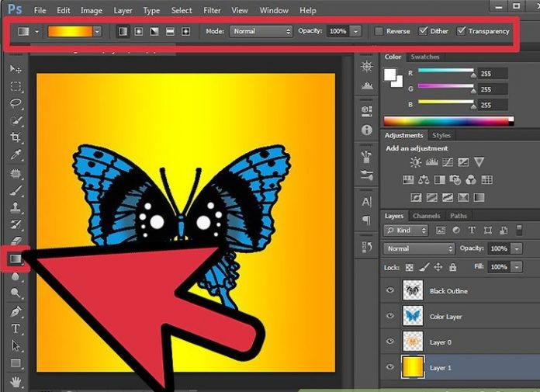Open the layer Kind filter dropdown
540x392 pixels.
pos(407,231)
